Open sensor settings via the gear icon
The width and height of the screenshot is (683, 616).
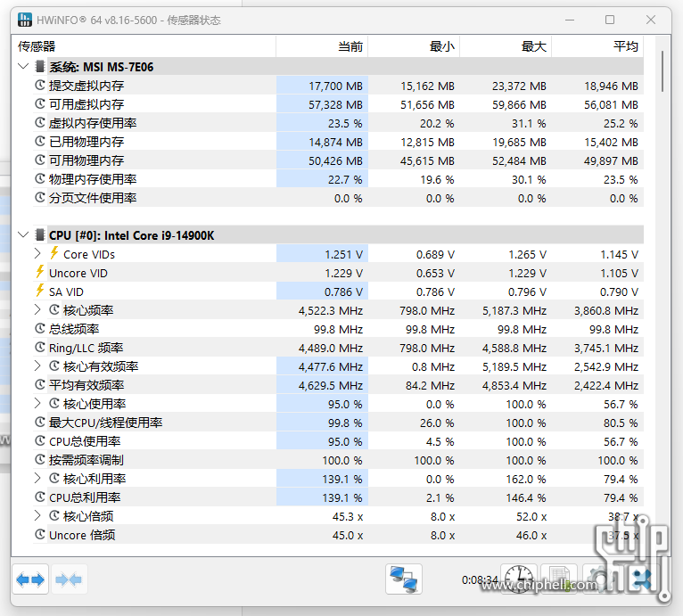[599, 579]
